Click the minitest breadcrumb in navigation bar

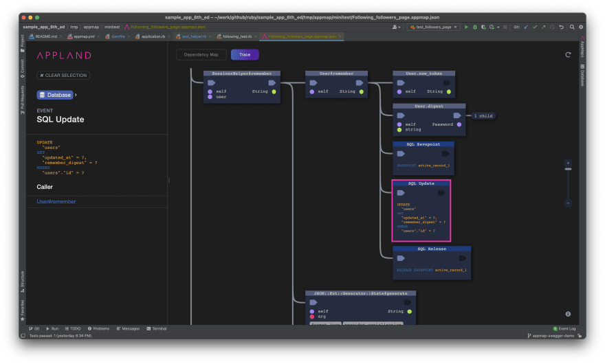pyautogui.click(x=112, y=27)
